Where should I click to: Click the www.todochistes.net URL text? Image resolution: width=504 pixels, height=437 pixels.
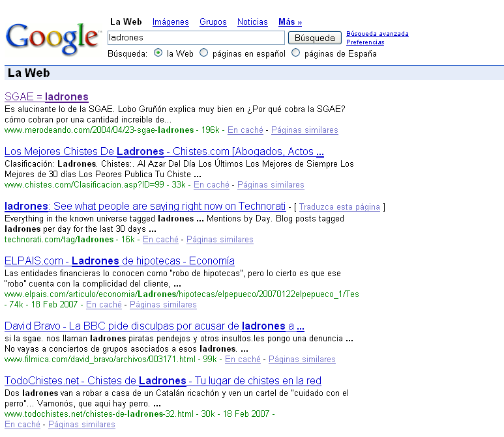coord(99,414)
